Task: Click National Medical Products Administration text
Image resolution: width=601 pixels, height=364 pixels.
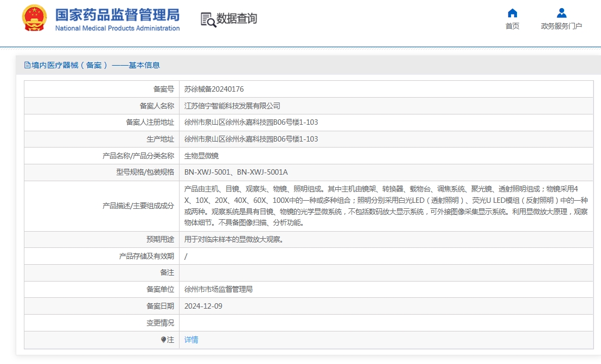Action: [x=117, y=28]
